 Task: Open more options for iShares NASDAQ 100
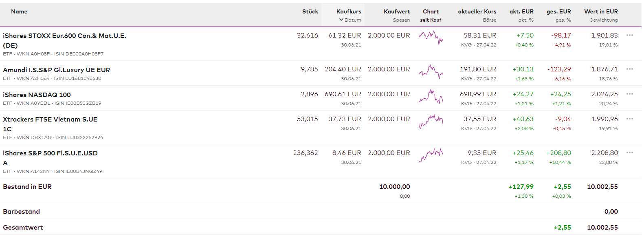(629, 94)
